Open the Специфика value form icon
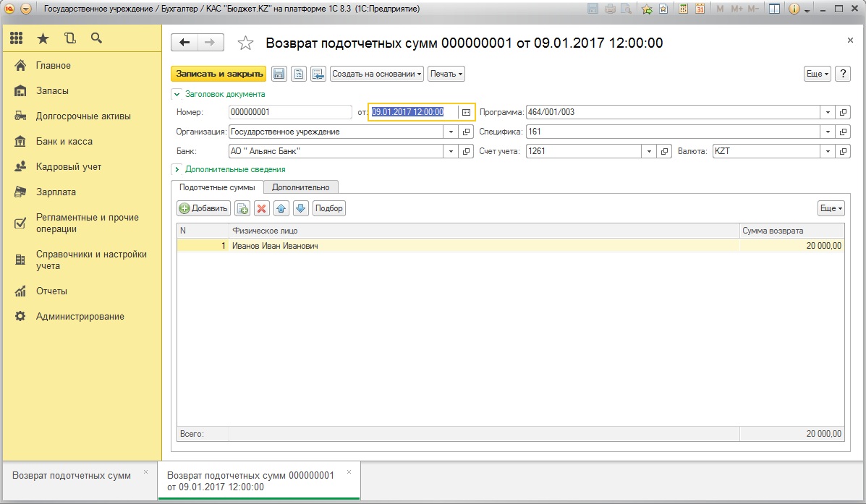This screenshot has width=866, height=504. [x=843, y=132]
